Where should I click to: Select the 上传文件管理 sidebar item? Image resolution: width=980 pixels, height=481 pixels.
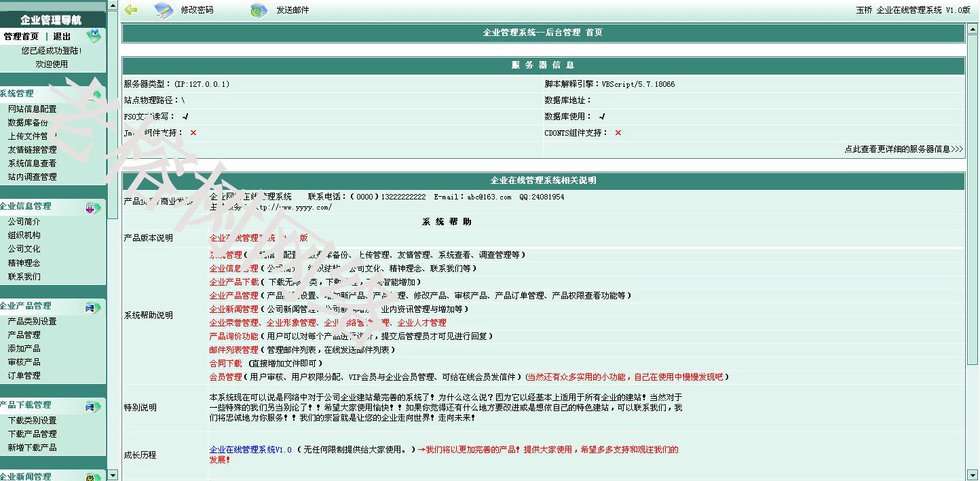pyautogui.click(x=33, y=136)
